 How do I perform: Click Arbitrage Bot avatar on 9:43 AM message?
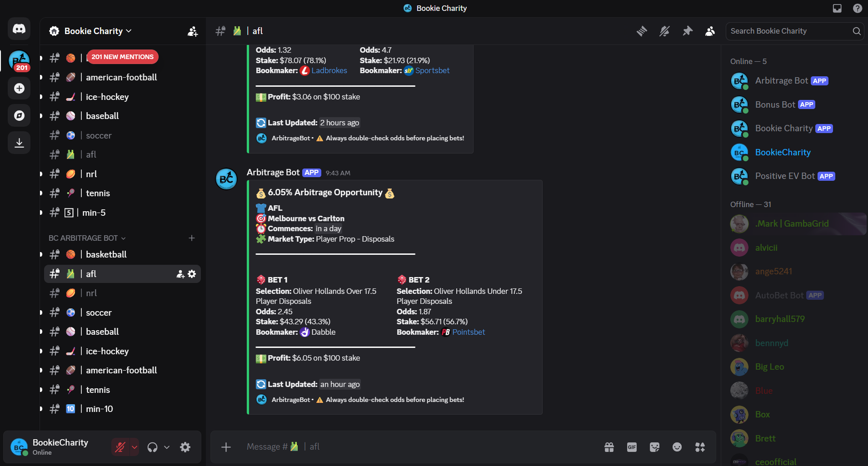point(226,179)
